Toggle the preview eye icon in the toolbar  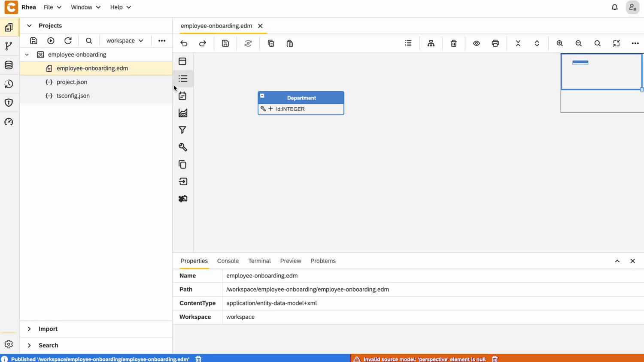[476, 43]
